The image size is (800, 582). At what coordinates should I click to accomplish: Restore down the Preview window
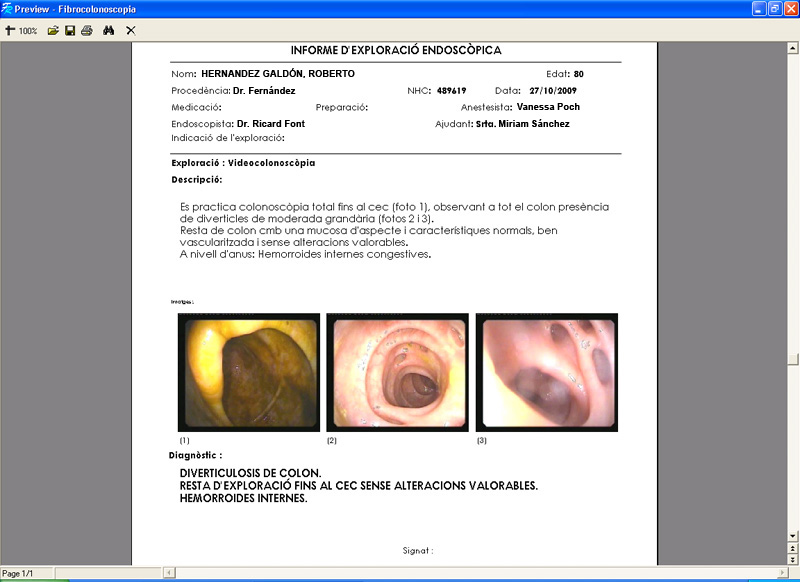[x=775, y=9]
